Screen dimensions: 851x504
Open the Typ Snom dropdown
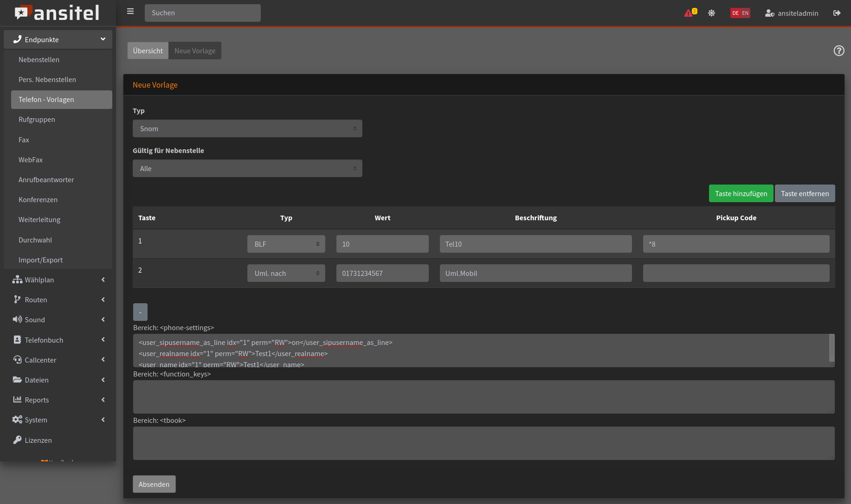(x=247, y=128)
